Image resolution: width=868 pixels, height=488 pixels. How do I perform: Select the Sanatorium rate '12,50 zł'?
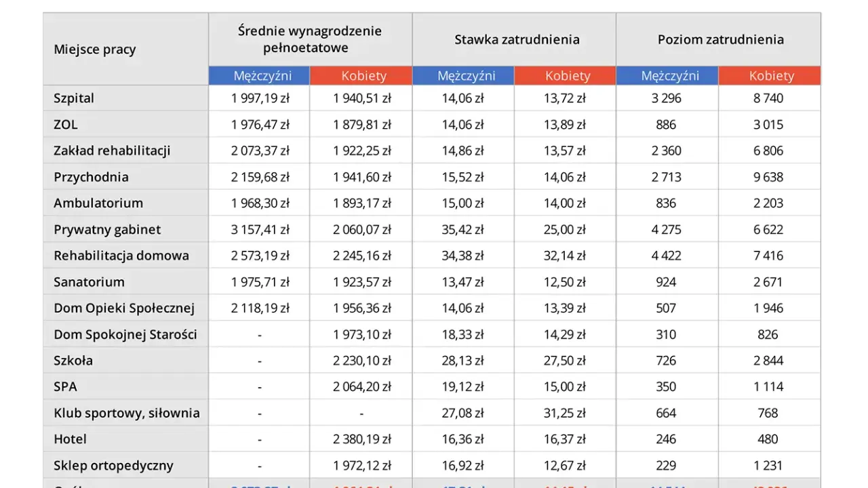coord(565,282)
